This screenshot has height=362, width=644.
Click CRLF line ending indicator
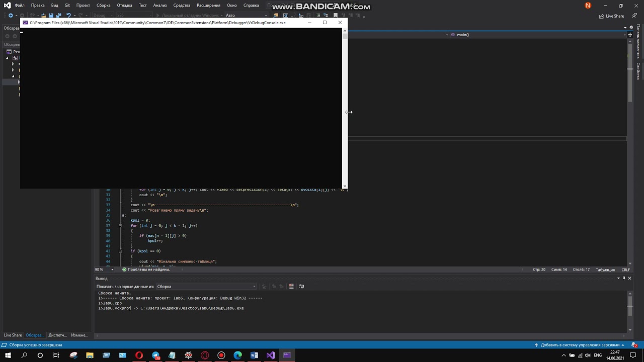625,270
